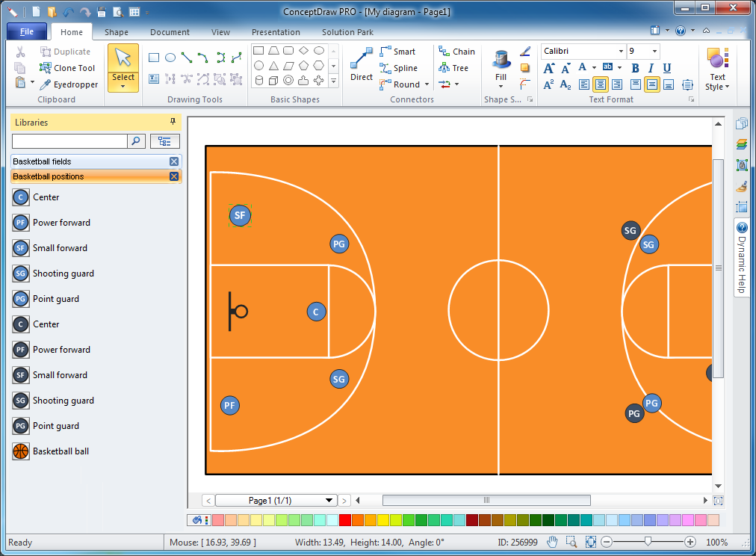Switch to the View ribbon tab

(x=220, y=32)
